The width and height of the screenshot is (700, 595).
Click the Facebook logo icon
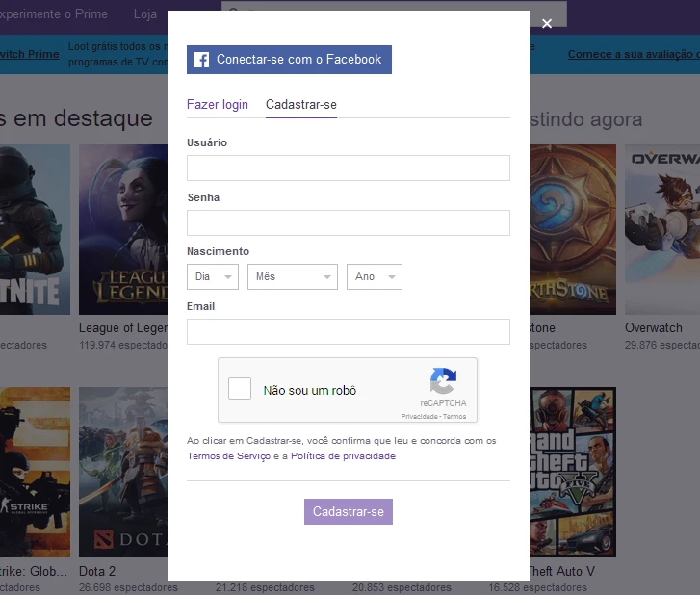pyautogui.click(x=201, y=60)
